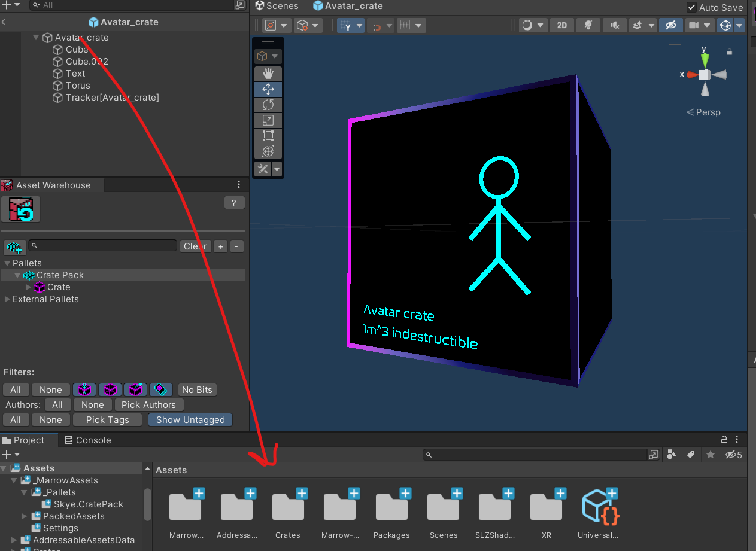Select the Hand (View) tool
This screenshot has width=756, height=551.
click(268, 74)
